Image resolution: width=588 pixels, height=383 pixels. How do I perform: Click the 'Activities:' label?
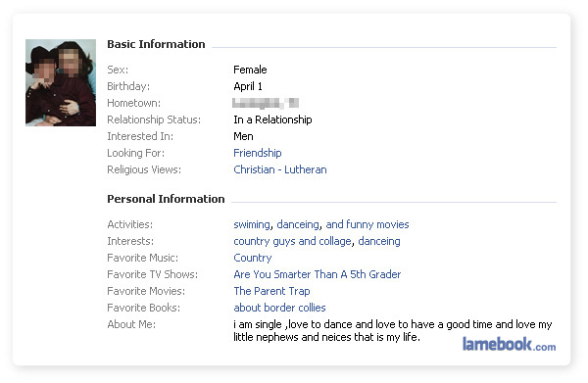point(129,224)
